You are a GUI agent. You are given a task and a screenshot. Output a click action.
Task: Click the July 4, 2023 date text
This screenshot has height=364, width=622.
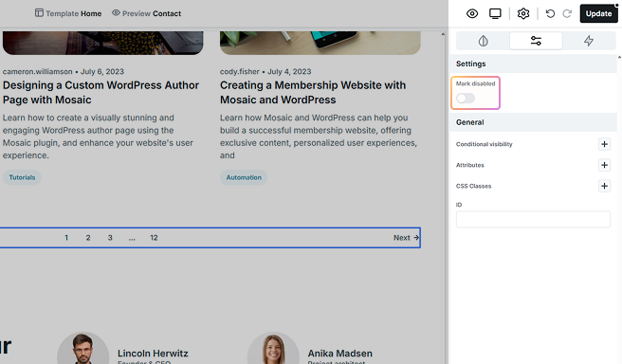(289, 72)
